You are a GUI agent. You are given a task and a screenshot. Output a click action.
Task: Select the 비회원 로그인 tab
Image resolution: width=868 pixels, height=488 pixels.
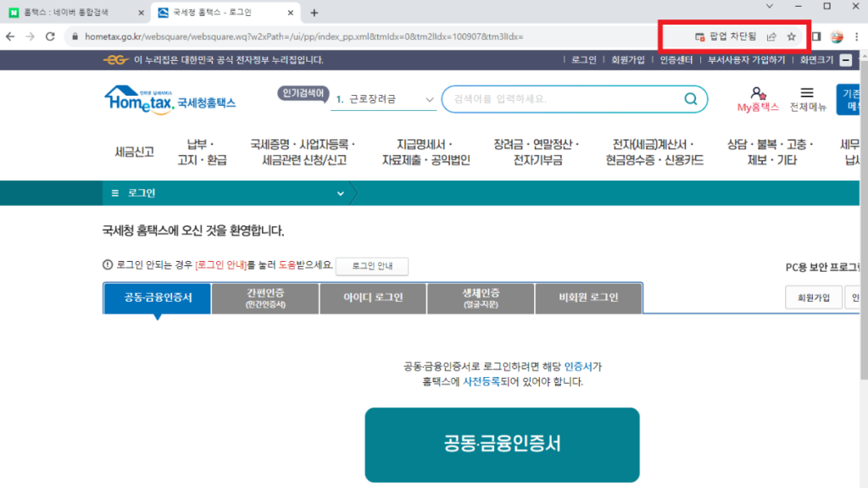tap(588, 297)
